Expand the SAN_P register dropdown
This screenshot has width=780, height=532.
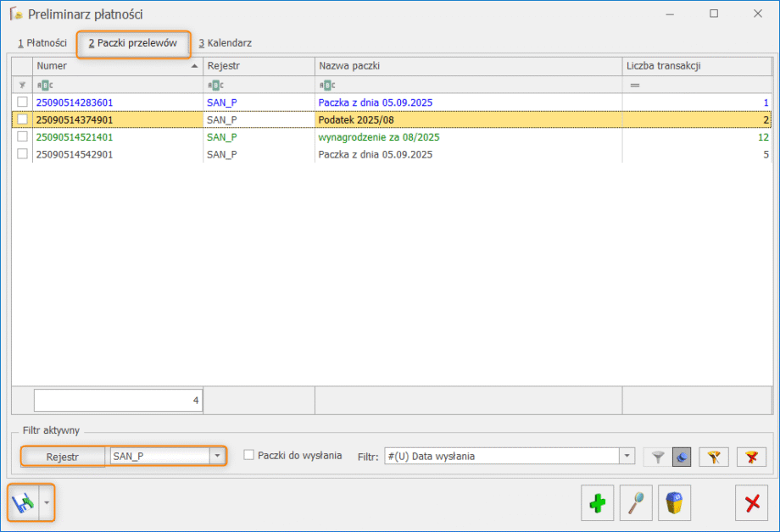pyautogui.click(x=218, y=457)
